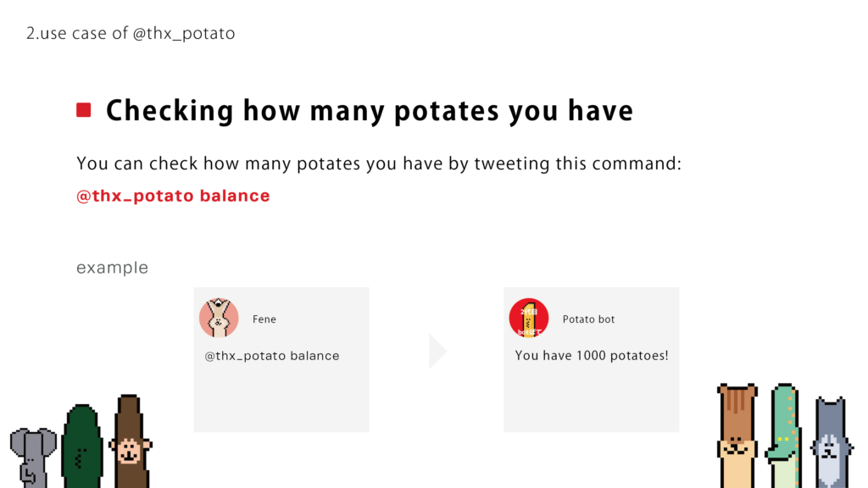
Task: Click the gray elephant pixel character
Action: pyautogui.click(x=33, y=457)
